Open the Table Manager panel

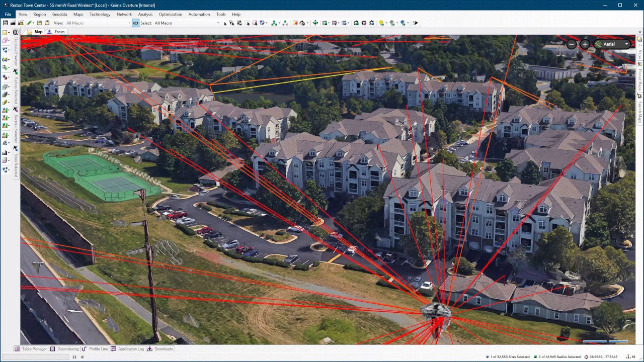[x=31, y=349]
